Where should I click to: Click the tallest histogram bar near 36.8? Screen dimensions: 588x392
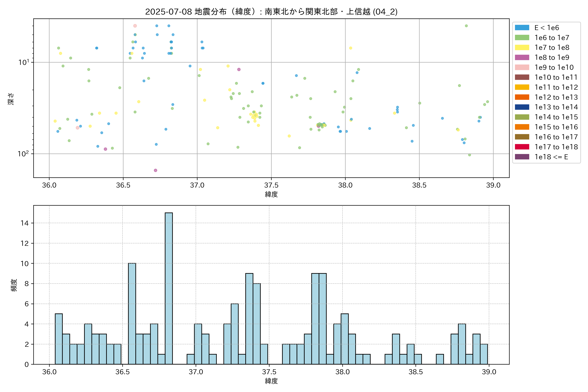point(169,288)
